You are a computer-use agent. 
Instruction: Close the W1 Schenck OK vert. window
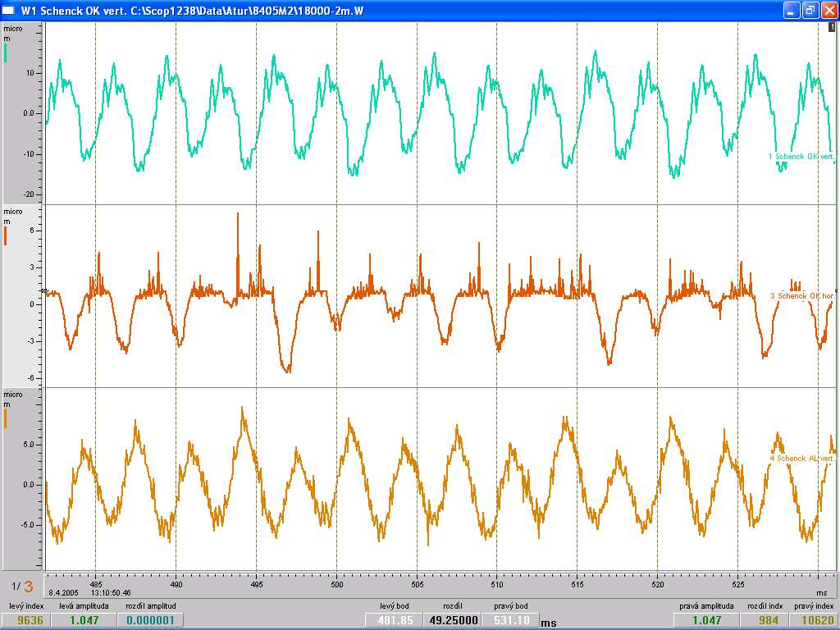coord(829,10)
